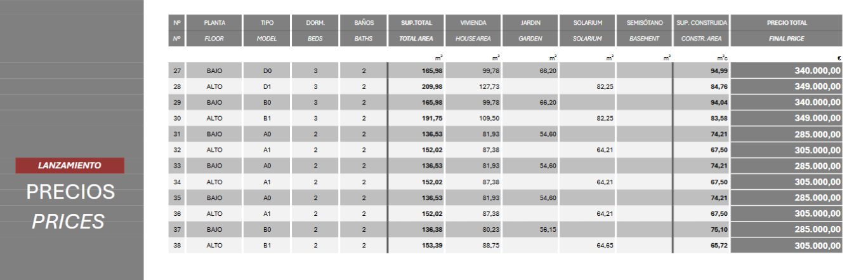Click the PRECIO TOTAL header cell
The image size is (868, 280).
click(x=787, y=23)
